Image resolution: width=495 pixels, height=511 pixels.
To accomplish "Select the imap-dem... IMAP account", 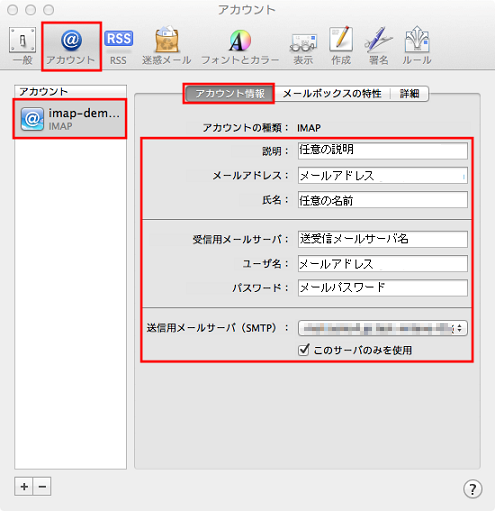I will click(x=70, y=119).
